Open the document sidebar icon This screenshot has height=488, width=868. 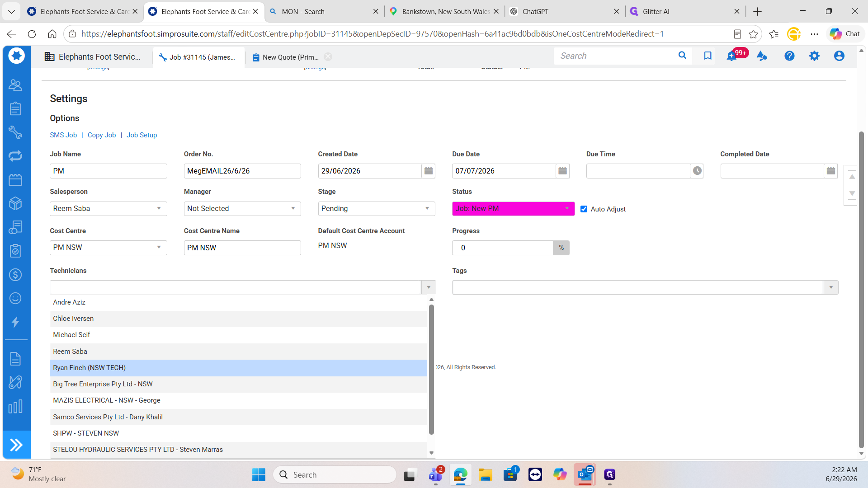tap(15, 359)
